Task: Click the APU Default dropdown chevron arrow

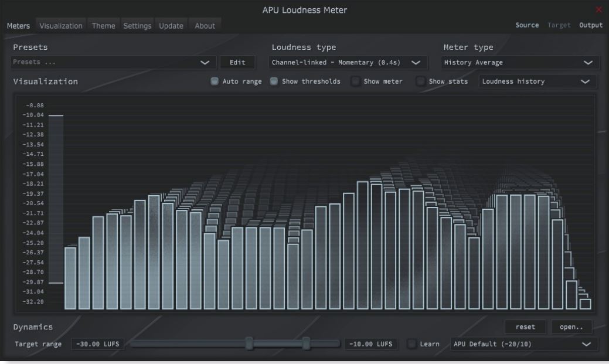Action: pos(586,344)
